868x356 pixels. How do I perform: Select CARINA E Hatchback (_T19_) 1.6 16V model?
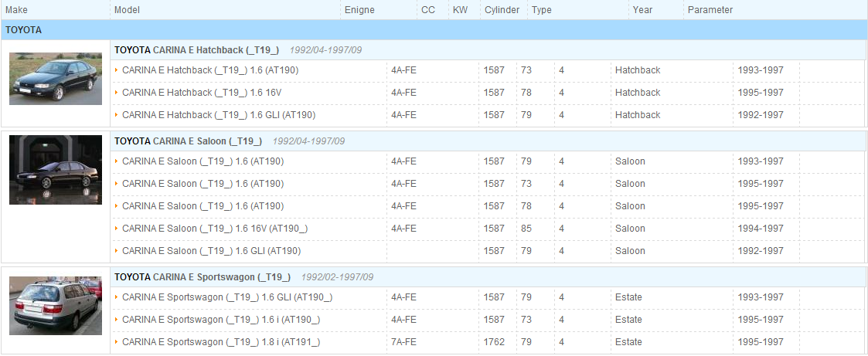pos(202,93)
